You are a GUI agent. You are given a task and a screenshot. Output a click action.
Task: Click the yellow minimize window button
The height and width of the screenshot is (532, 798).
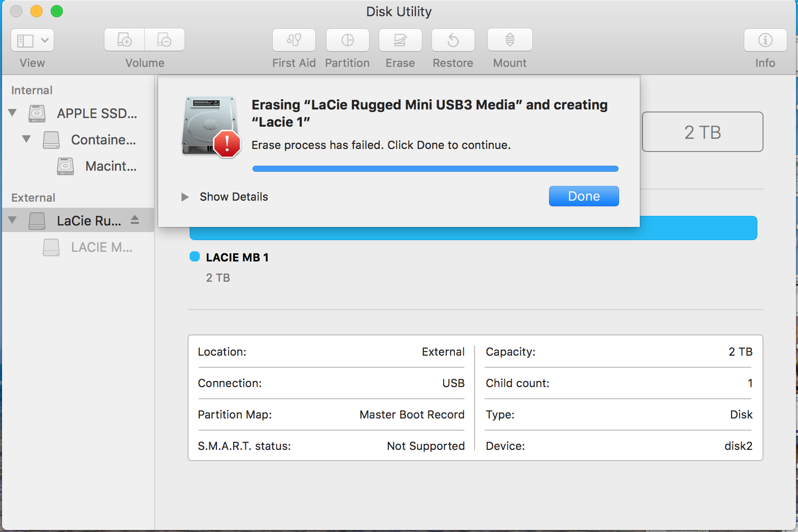pyautogui.click(x=37, y=11)
